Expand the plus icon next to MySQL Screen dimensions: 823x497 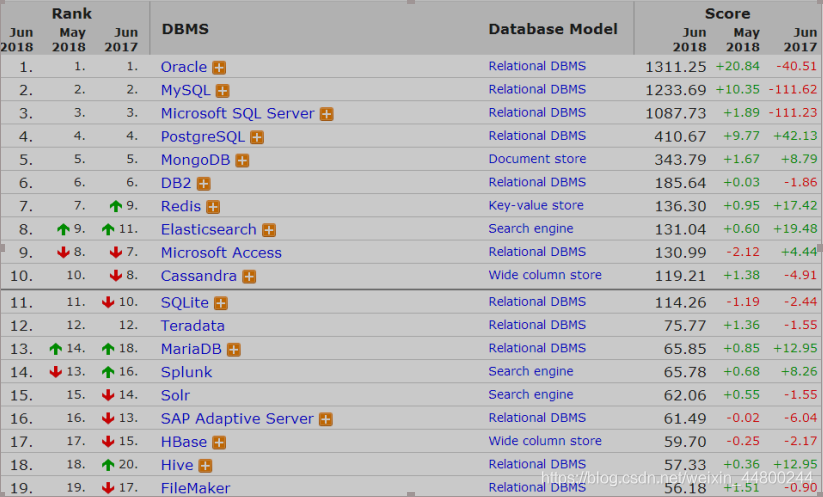point(223,91)
